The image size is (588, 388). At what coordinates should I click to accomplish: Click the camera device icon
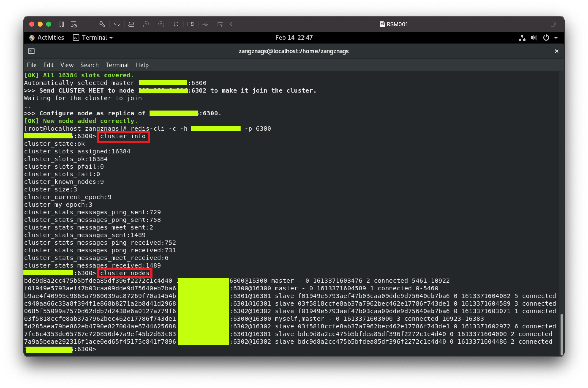[190, 24]
